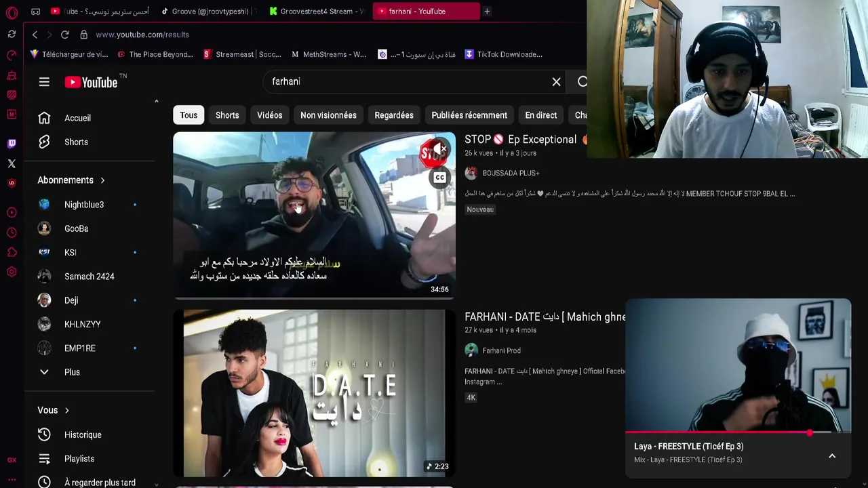Click the search magnifier button
The height and width of the screenshot is (488, 868).
(x=582, y=82)
